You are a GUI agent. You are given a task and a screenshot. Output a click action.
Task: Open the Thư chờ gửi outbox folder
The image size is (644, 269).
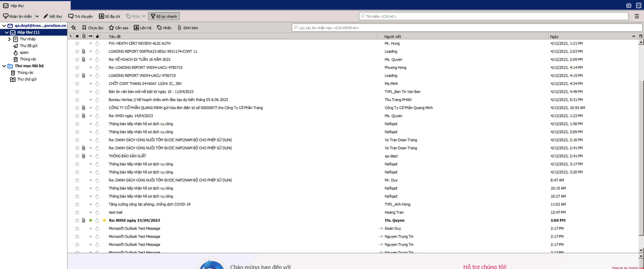tap(26, 79)
